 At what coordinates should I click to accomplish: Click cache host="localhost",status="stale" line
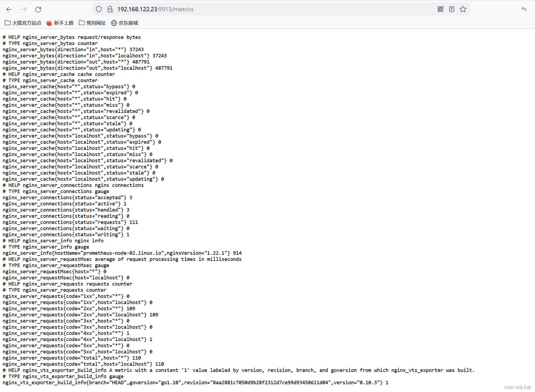click(x=79, y=173)
